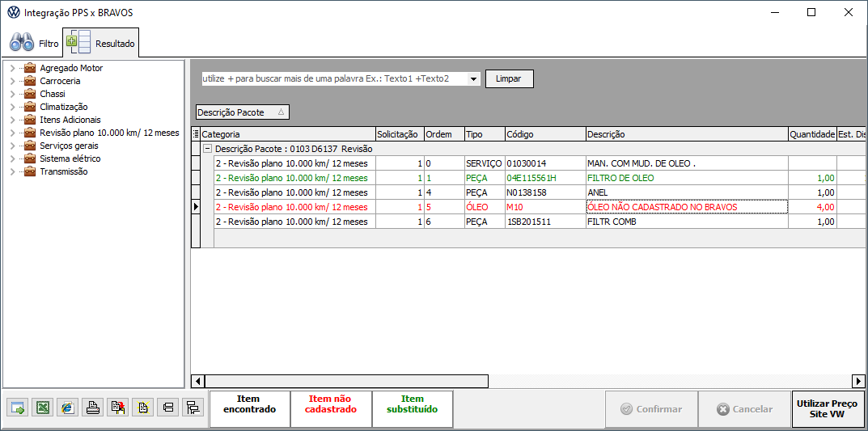Viewport: 868px width, 431px height.
Task: Select the 01030014 code cell
Action: [x=545, y=163]
